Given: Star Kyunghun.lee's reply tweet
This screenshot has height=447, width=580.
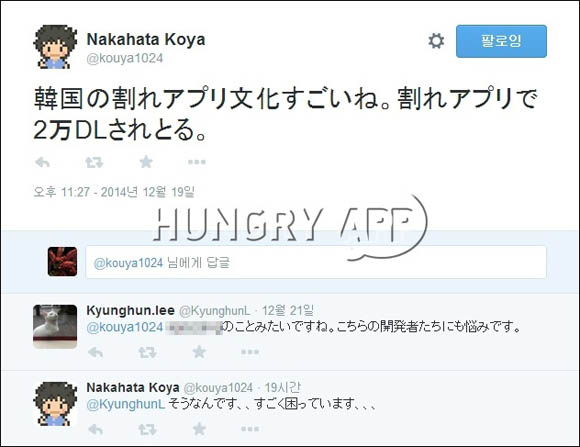Looking at the screenshot, I should click(199, 352).
